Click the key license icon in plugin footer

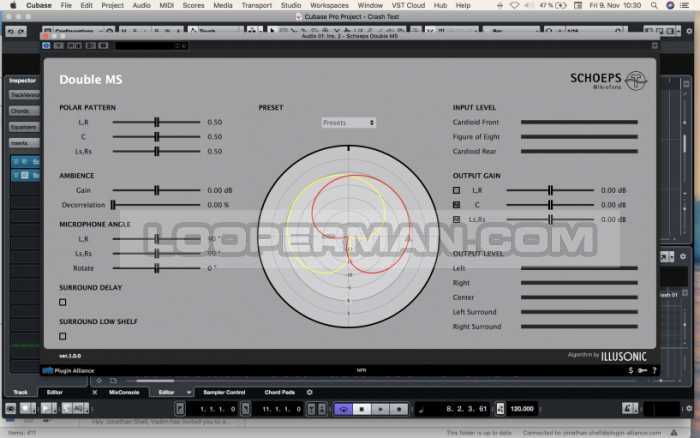coord(642,370)
